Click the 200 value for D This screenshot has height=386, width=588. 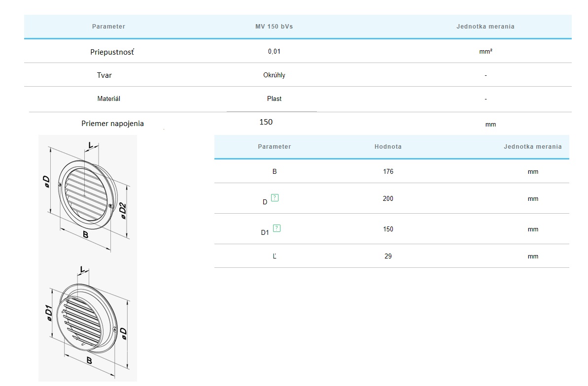click(x=388, y=199)
